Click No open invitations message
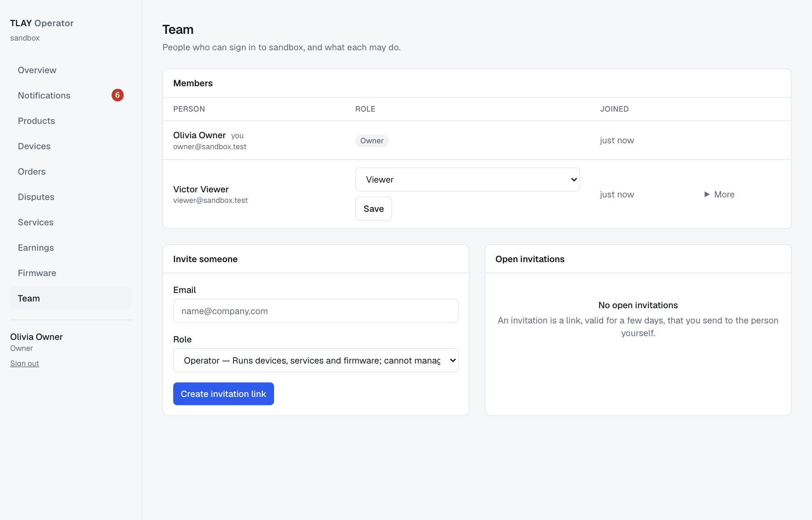812x520 pixels. [638, 305]
